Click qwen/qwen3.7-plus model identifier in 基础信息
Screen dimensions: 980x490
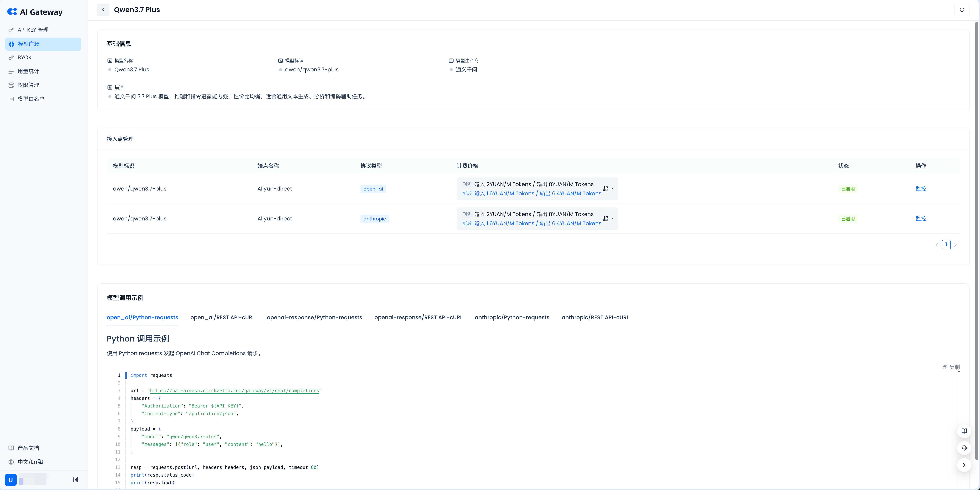point(312,70)
